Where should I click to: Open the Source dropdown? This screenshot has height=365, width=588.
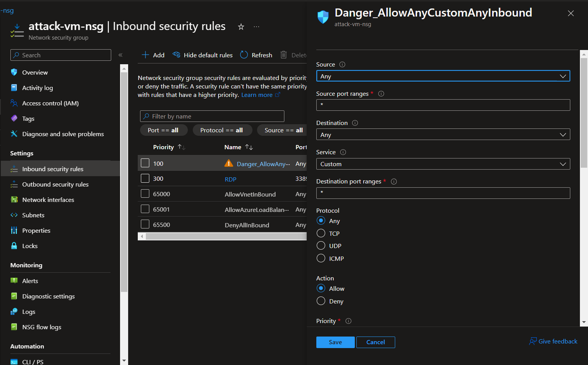pos(443,76)
